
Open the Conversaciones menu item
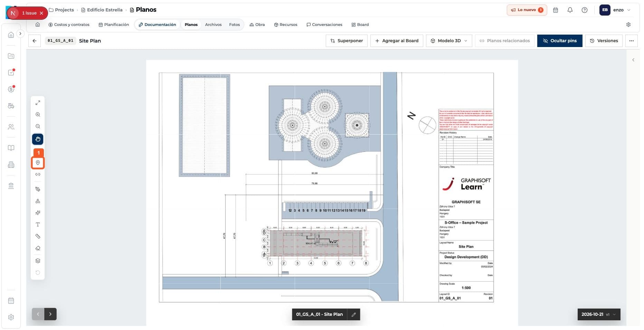coord(324,25)
